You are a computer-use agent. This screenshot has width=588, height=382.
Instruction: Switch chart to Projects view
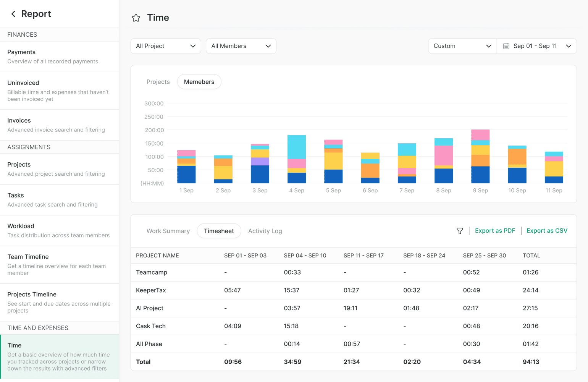(x=158, y=82)
